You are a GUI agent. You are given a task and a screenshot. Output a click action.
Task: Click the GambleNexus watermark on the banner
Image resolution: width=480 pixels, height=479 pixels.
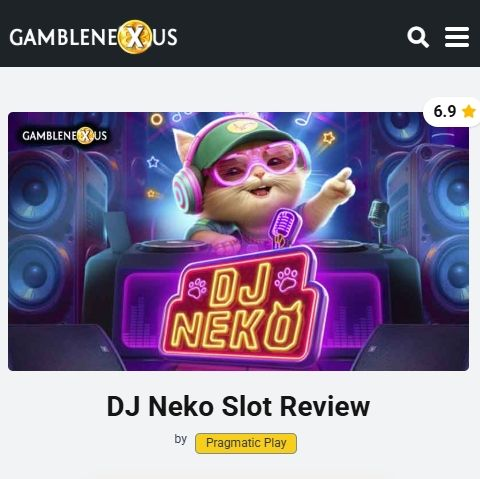(x=64, y=135)
